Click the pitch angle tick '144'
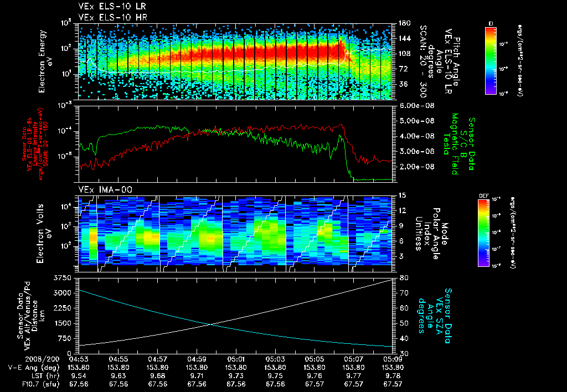This screenshot has height=392, width=567. [x=405, y=38]
